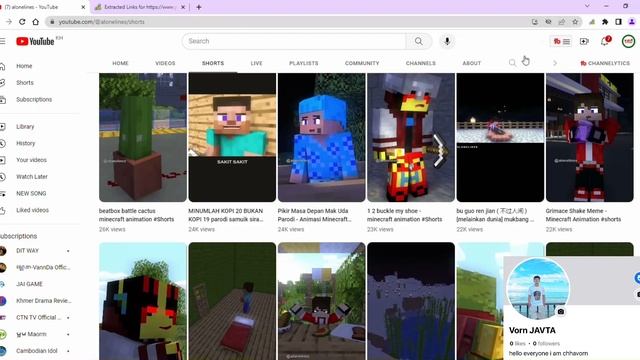This screenshot has height=360, width=640.
Task: Go to browser home page icon
Action: tap(36, 22)
